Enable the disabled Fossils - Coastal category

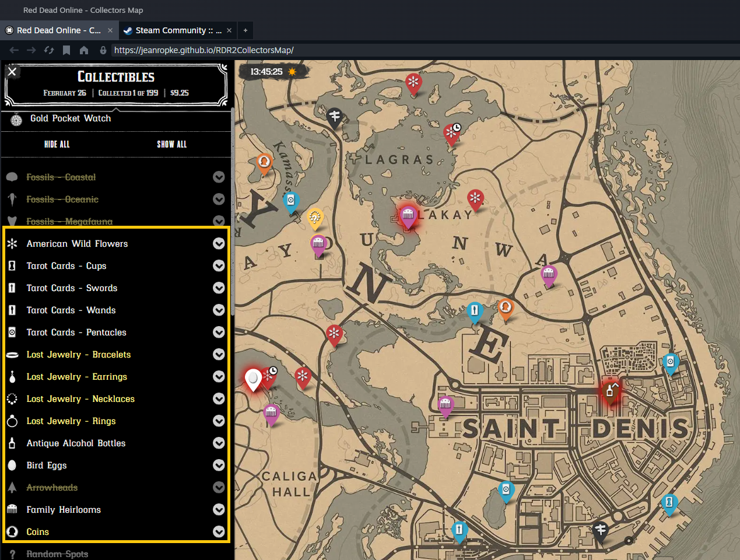(x=61, y=177)
